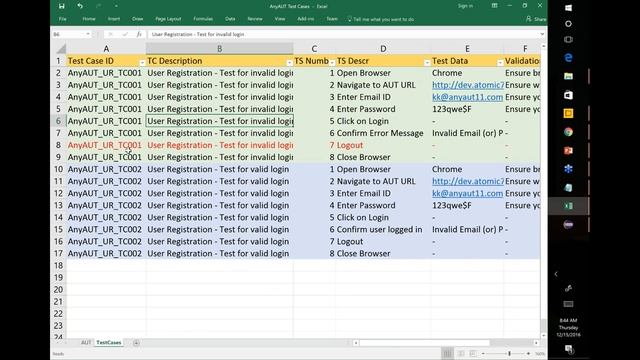Open the dev.atomic link in row 11
640x360 pixels.
[x=468, y=181]
